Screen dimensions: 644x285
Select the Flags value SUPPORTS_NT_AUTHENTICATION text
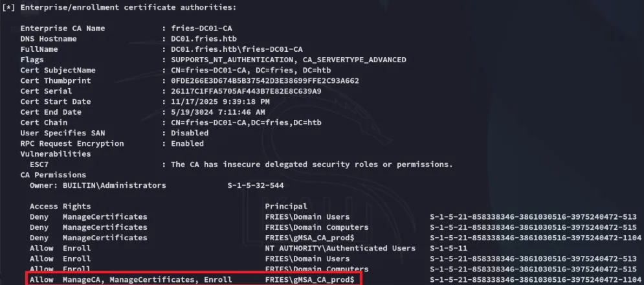click(229, 60)
